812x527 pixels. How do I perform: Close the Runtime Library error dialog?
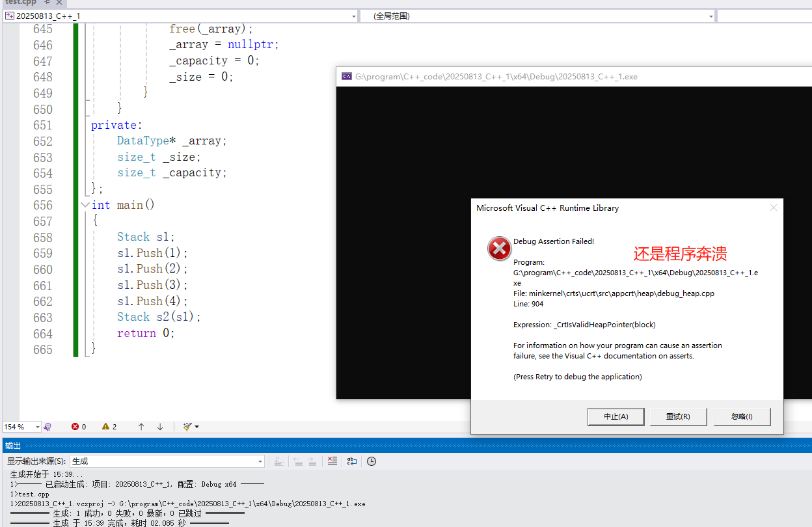point(773,208)
